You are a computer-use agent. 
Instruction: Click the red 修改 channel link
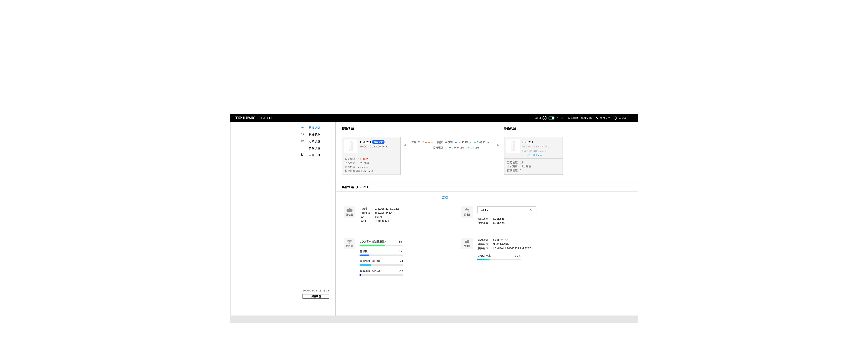click(x=365, y=159)
